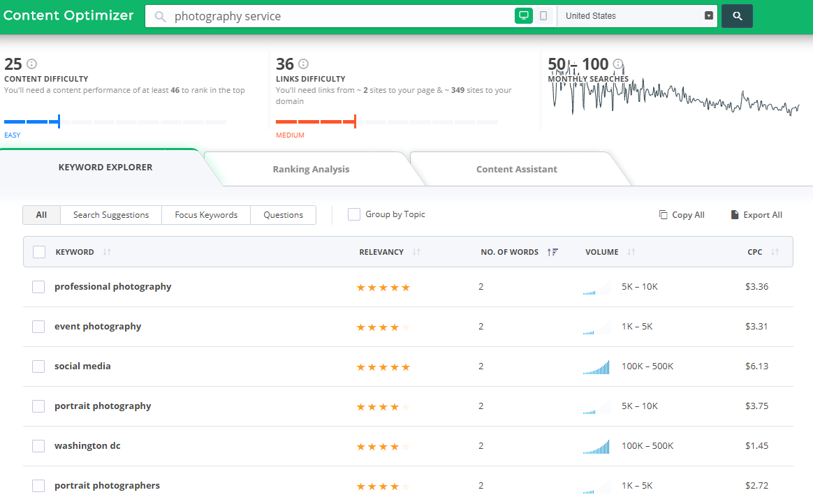Sort the CPC column

coord(775,251)
